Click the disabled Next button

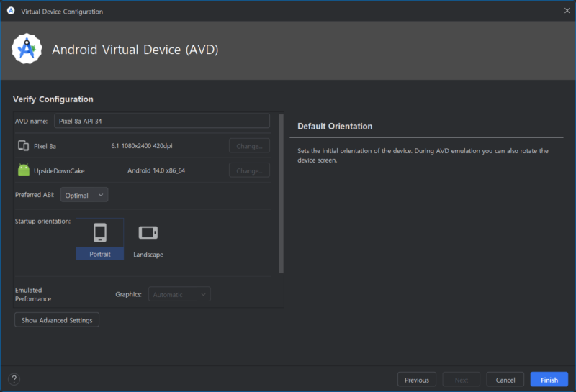pos(461,380)
